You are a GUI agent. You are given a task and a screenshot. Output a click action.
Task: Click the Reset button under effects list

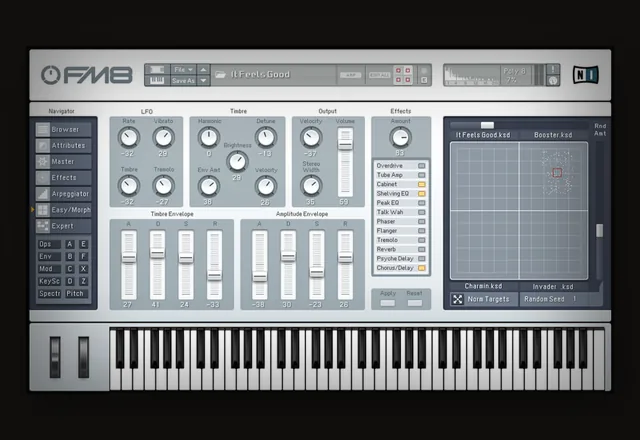click(415, 303)
